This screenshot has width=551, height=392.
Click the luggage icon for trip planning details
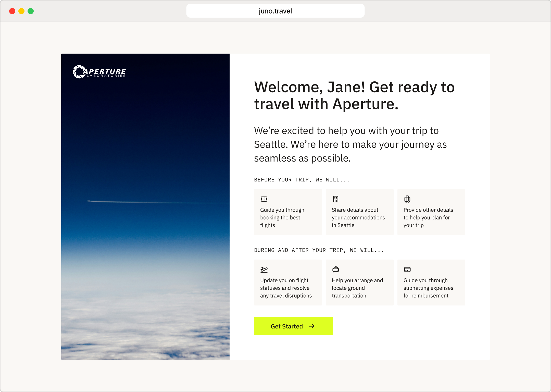[x=407, y=199]
